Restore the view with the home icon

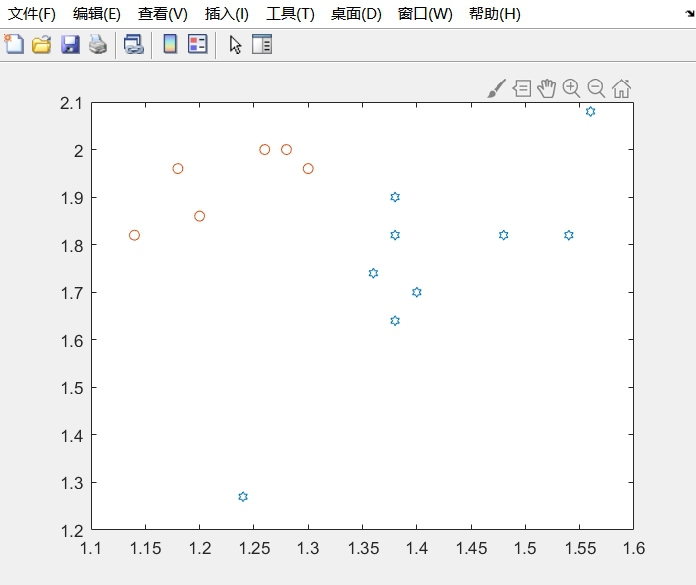(621, 89)
